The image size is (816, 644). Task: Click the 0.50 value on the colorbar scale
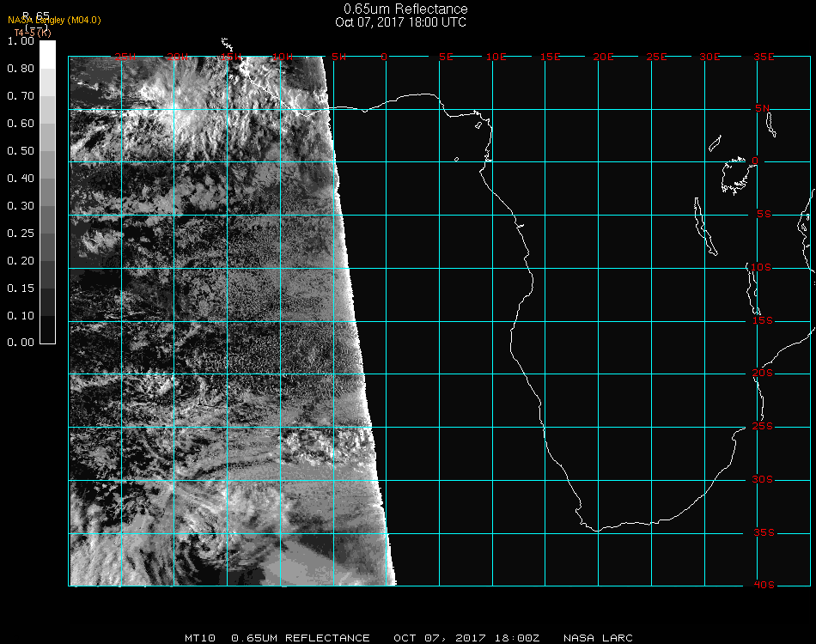tap(20, 151)
